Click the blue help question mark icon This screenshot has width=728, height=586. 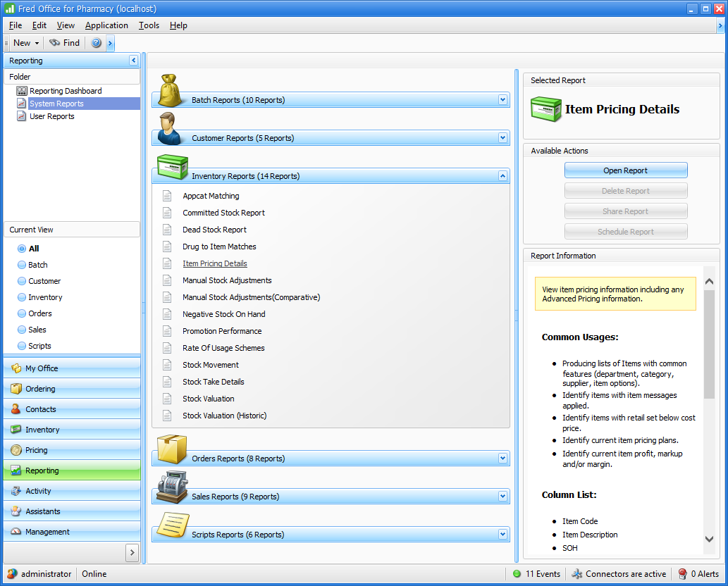pyautogui.click(x=97, y=43)
